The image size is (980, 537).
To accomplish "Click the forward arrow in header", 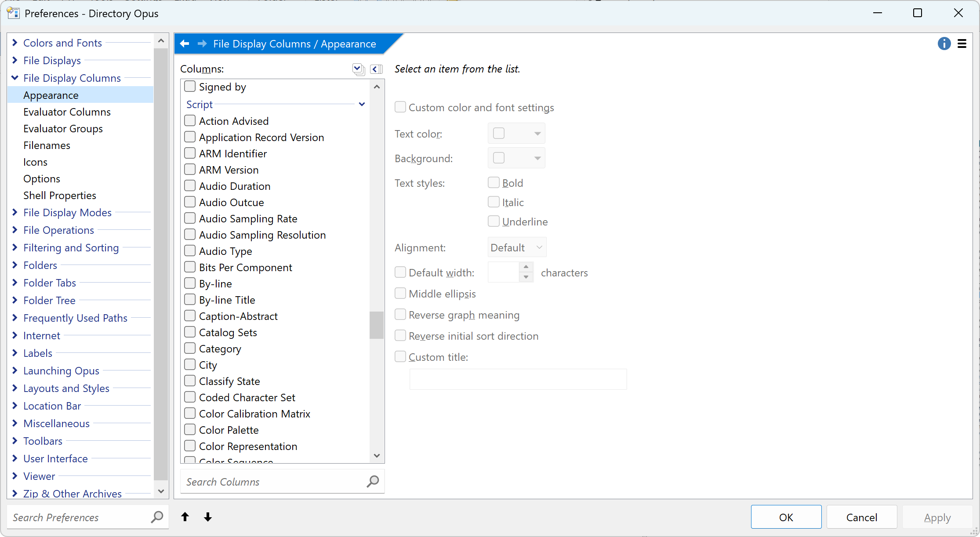I will tap(202, 44).
